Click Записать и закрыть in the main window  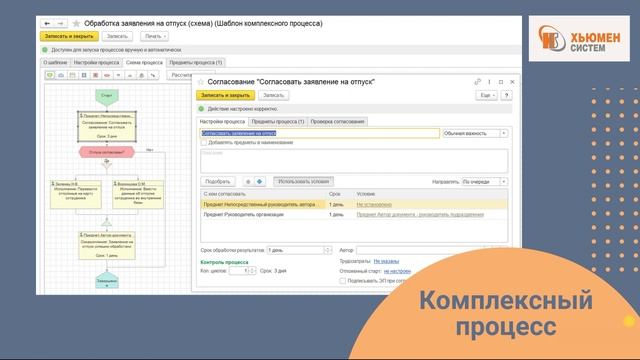tap(69, 36)
